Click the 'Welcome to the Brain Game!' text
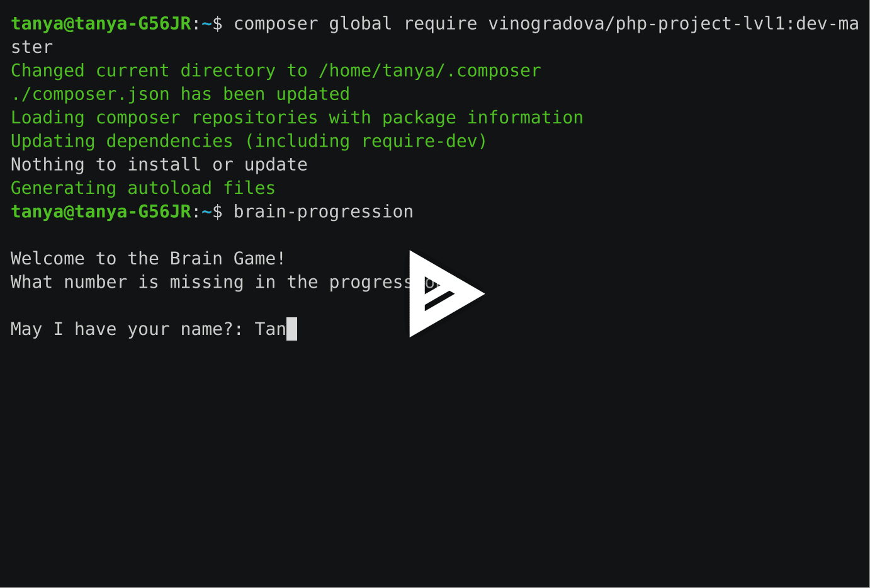The image size is (870, 588). [147, 258]
